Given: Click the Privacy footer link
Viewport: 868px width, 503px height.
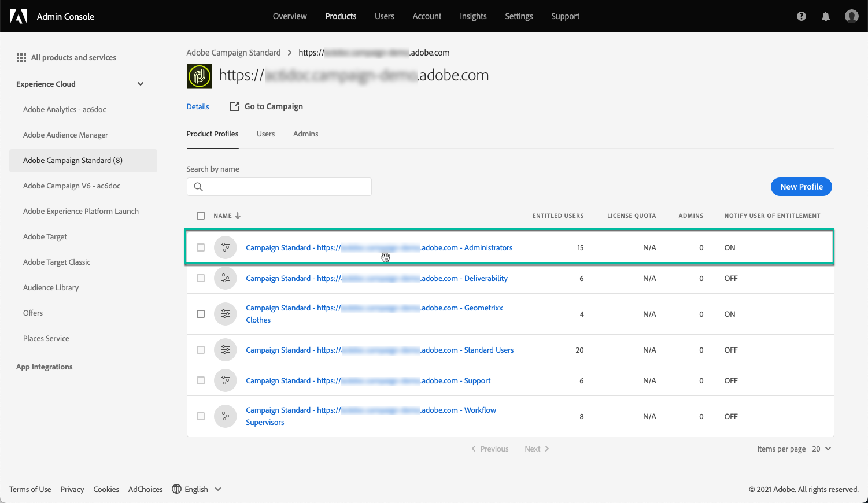Looking at the screenshot, I should (72, 489).
